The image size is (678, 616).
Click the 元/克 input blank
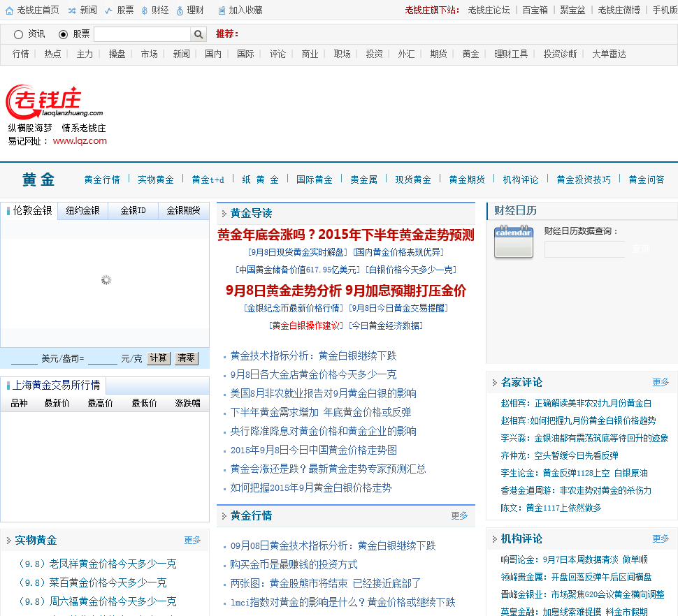pos(103,358)
